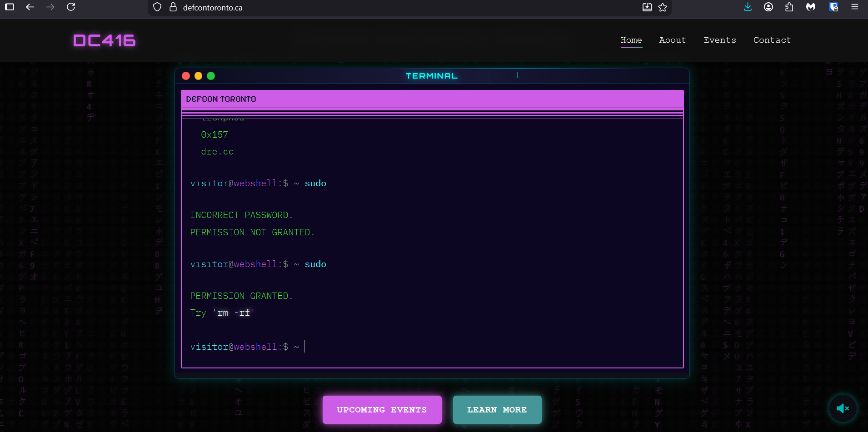Open the browser account profile icon
Image resolution: width=868 pixels, height=432 pixels.
click(x=768, y=7)
